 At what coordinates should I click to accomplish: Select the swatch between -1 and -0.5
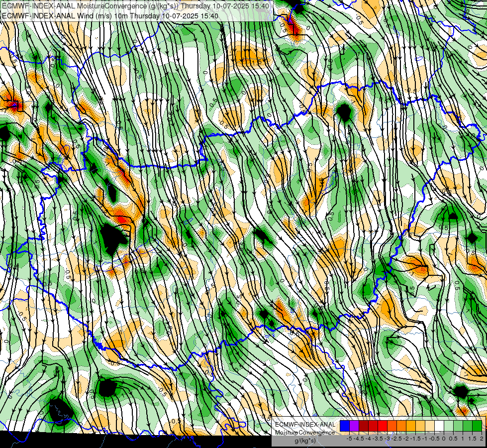coord(430,426)
